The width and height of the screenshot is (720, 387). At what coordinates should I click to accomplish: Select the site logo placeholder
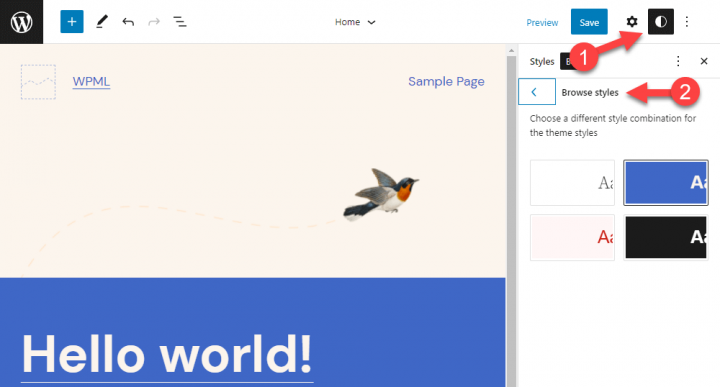tap(38, 82)
